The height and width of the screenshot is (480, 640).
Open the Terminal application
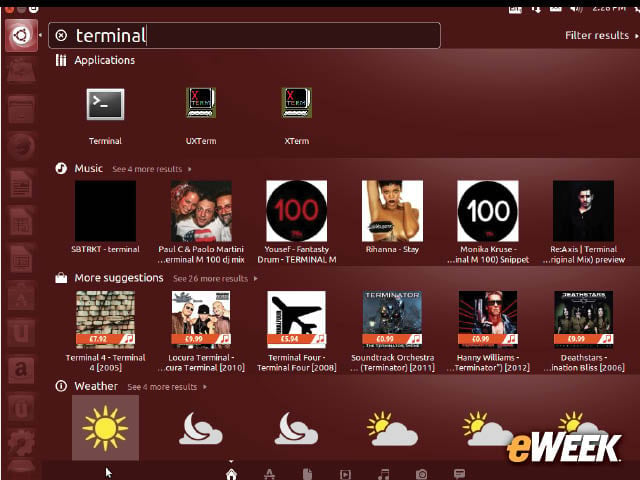105,104
